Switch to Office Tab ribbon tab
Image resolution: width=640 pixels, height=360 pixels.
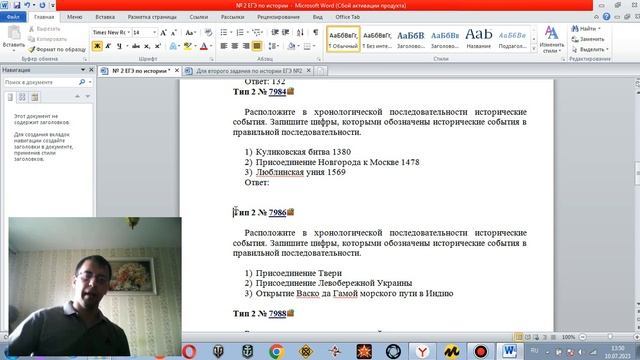tap(347, 17)
